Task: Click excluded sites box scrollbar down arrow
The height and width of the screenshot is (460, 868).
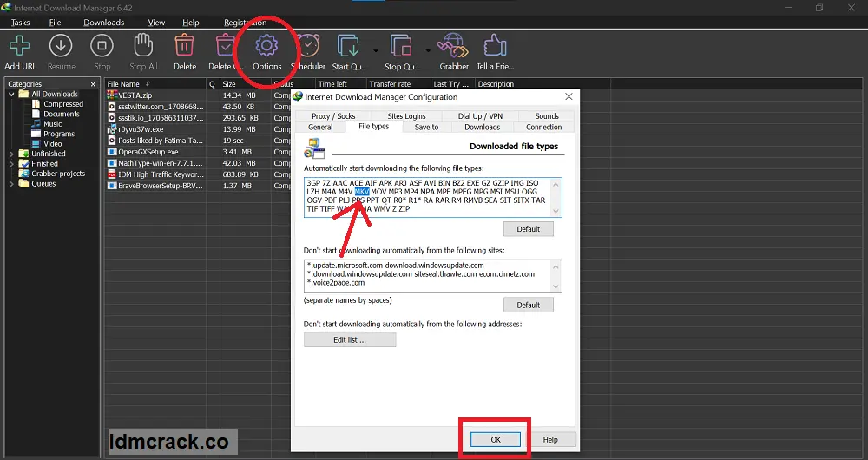Action: (x=556, y=286)
